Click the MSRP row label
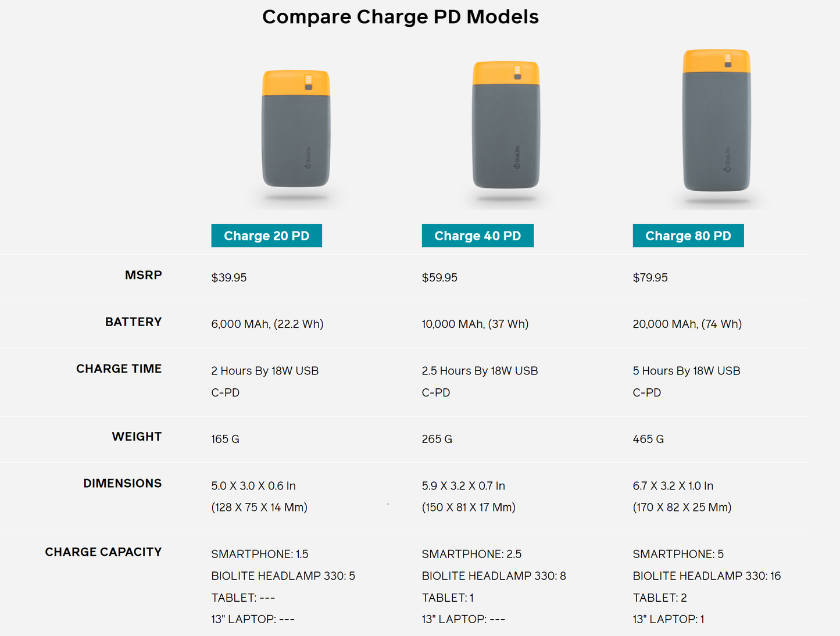This screenshot has width=840, height=636. (143, 275)
